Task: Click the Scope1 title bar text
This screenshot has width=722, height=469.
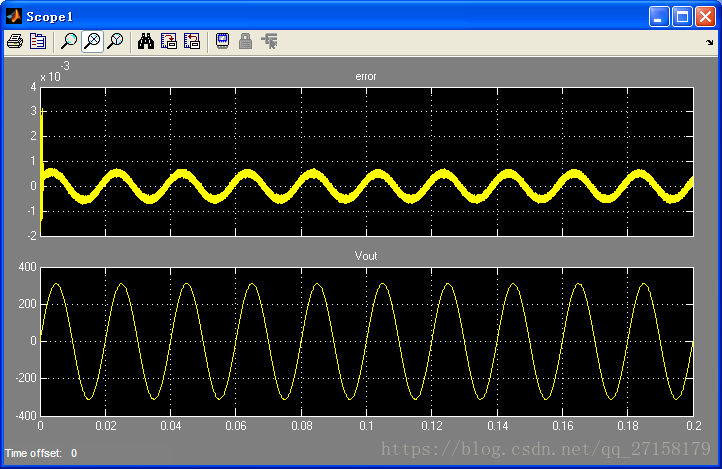Action: [x=49, y=17]
